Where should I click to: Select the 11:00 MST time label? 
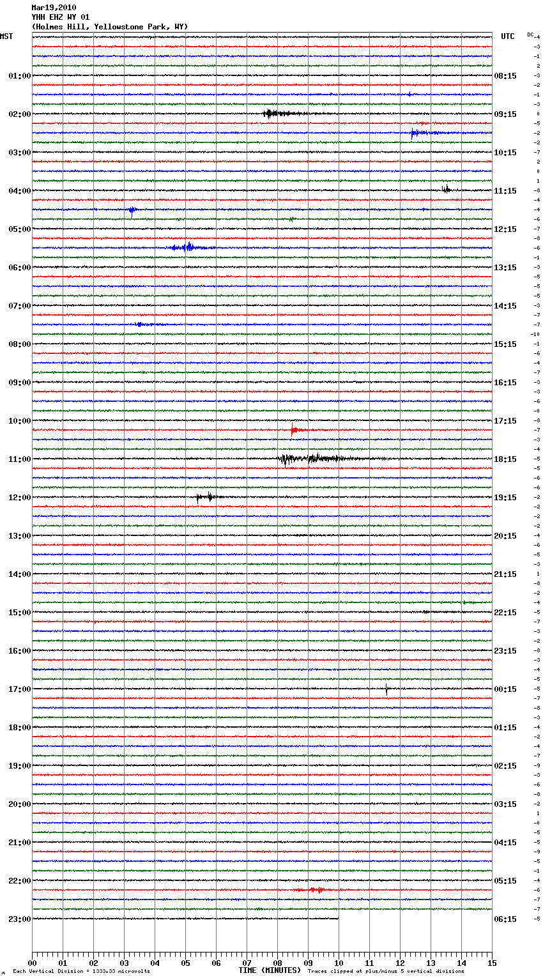(x=20, y=459)
